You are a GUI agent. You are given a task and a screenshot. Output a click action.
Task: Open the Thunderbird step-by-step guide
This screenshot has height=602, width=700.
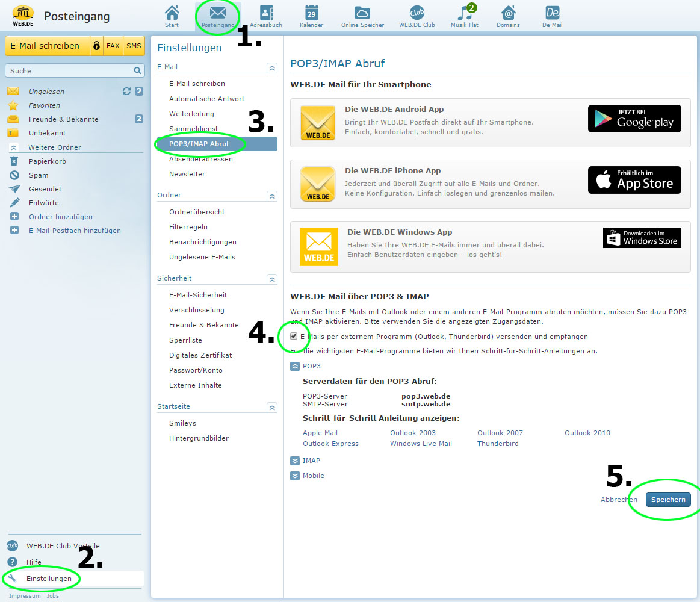[x=498, y=444]
